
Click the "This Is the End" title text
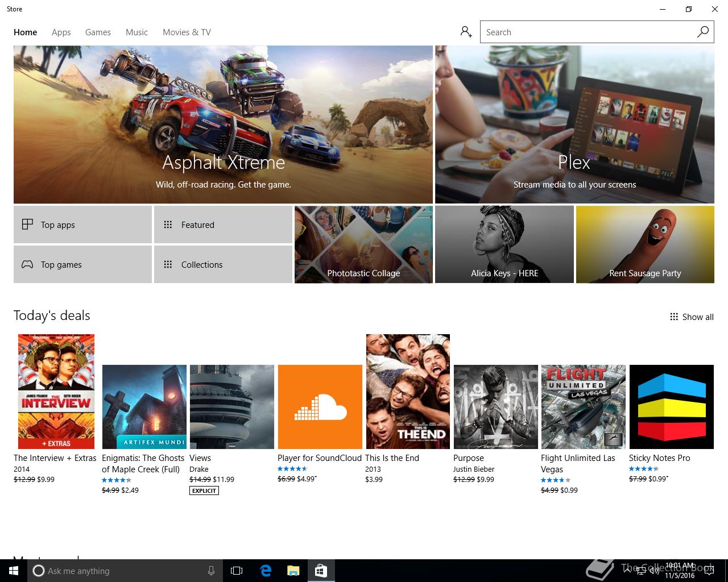click(392, 458)
